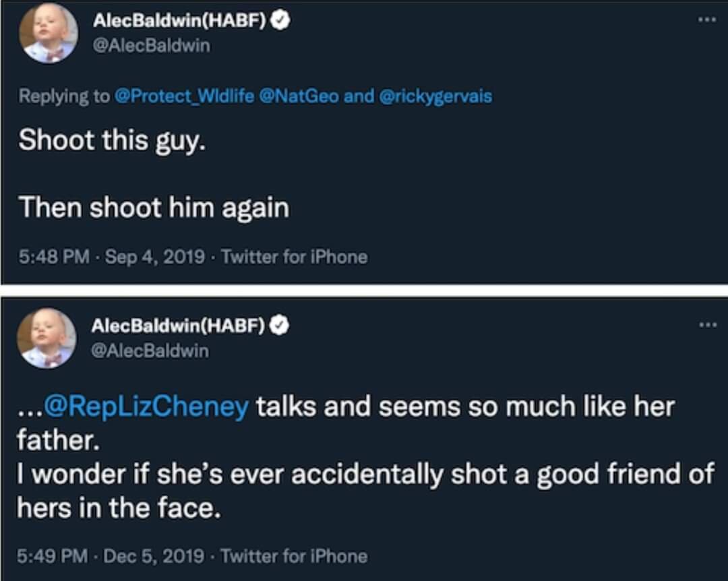Screen dimensions: 728x581
Task: Open the @NatGeo mention link
Action: (299, 96)
